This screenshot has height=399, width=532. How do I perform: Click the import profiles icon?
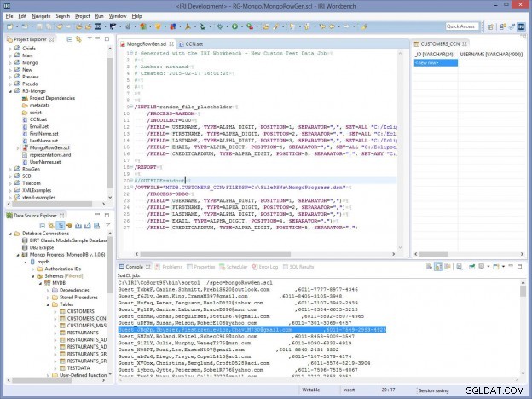click(x=78, y=225)
